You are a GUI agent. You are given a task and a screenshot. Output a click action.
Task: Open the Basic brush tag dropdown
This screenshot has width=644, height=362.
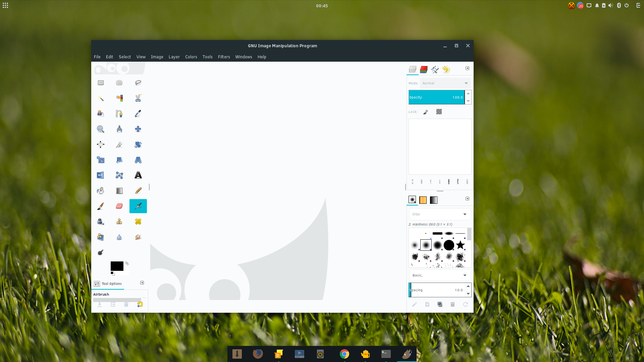(x=440, y=275)
